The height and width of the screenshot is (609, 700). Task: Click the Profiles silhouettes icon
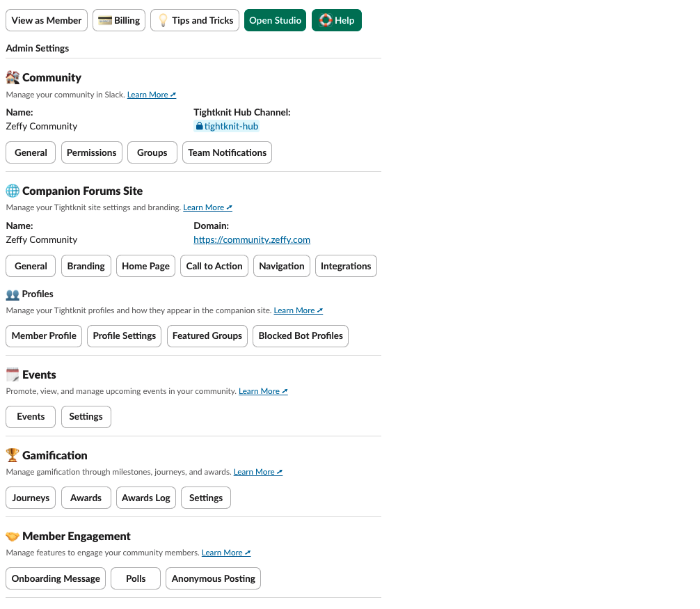click(x=13, y=294)
